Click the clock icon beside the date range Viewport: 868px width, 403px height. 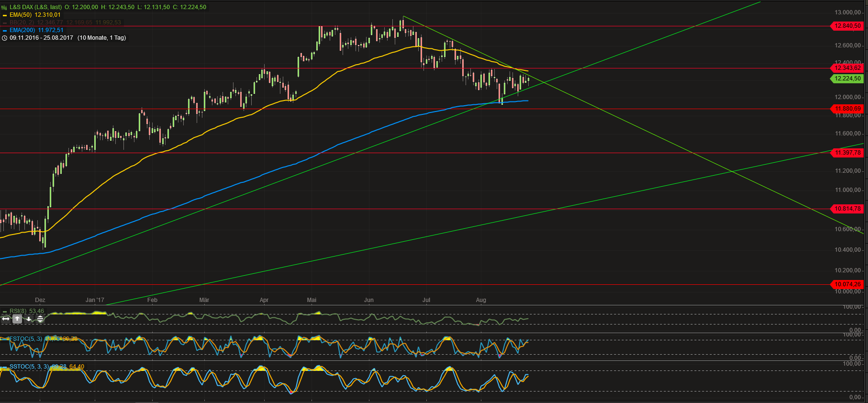point(4,38)
